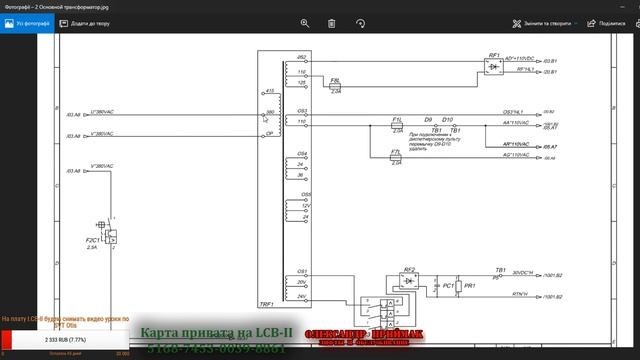Click the PC1 component label
This screenshot has height=360, width=640.
click(x=448, y=286)
